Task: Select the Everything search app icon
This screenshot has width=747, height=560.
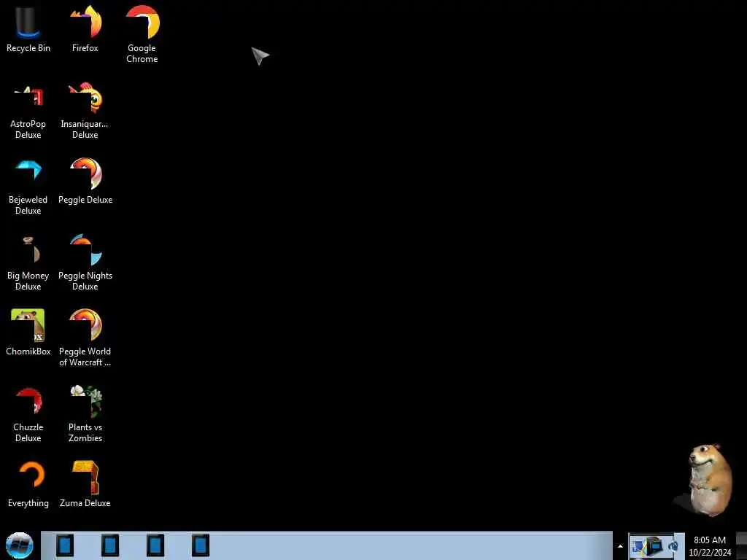Action: (x=28, y=484)
